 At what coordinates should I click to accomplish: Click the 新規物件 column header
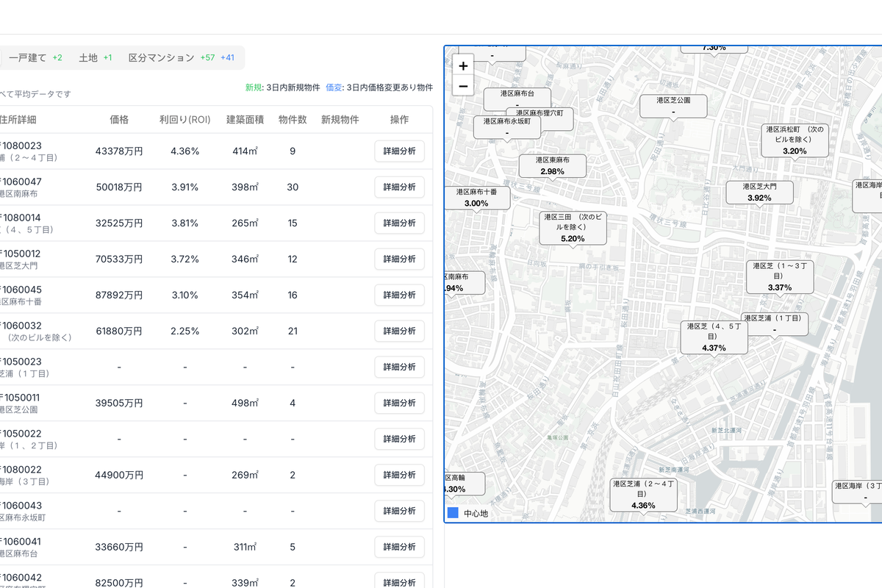pos(340,119)
